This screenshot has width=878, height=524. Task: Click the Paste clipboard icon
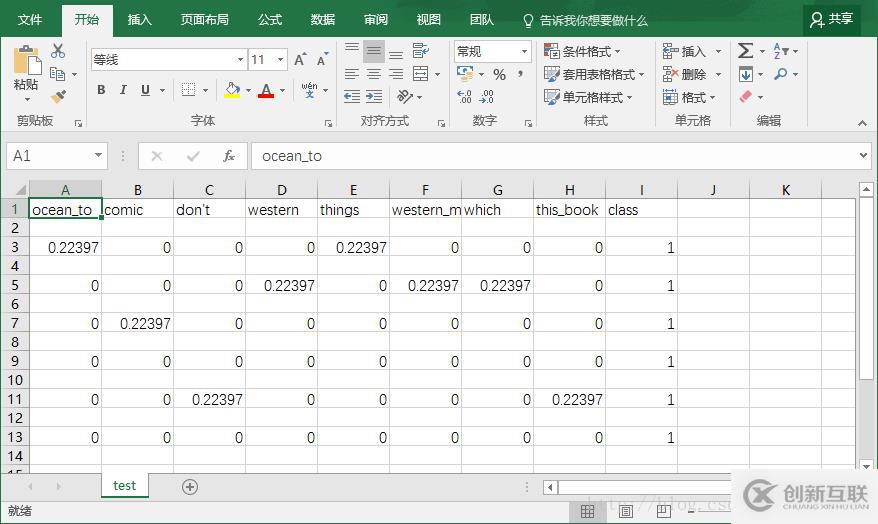pos(27,60)
